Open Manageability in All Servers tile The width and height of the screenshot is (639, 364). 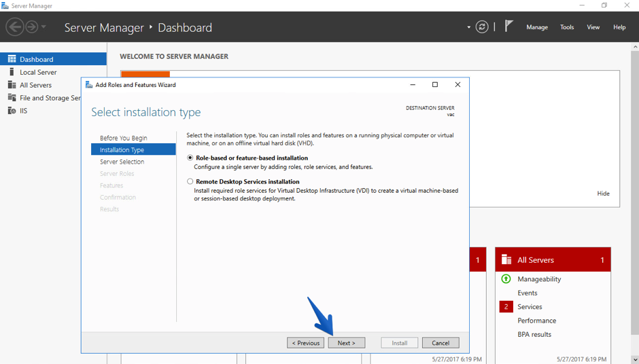coord(539,279)
